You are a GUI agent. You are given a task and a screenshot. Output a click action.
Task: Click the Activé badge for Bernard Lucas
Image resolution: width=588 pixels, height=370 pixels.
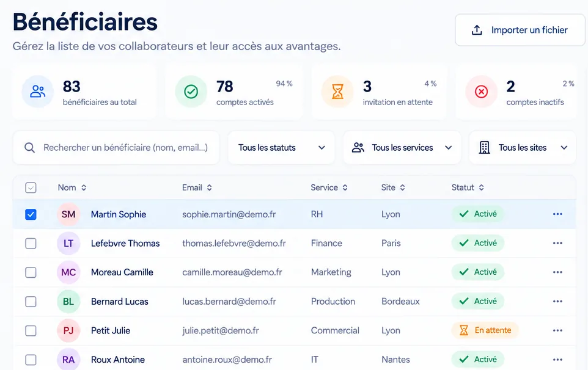click(x=478, y=301)
